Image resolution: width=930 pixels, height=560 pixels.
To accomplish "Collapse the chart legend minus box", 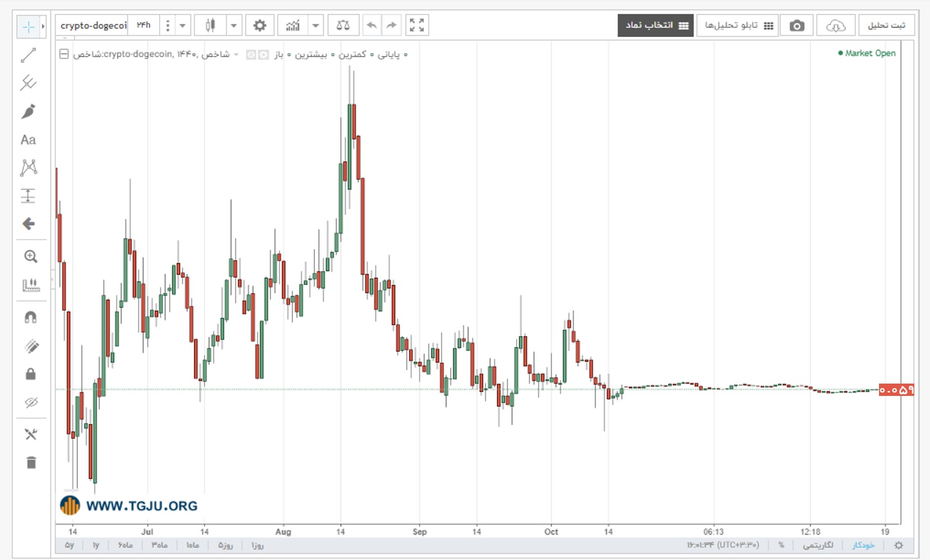I will tap(64, 54).
